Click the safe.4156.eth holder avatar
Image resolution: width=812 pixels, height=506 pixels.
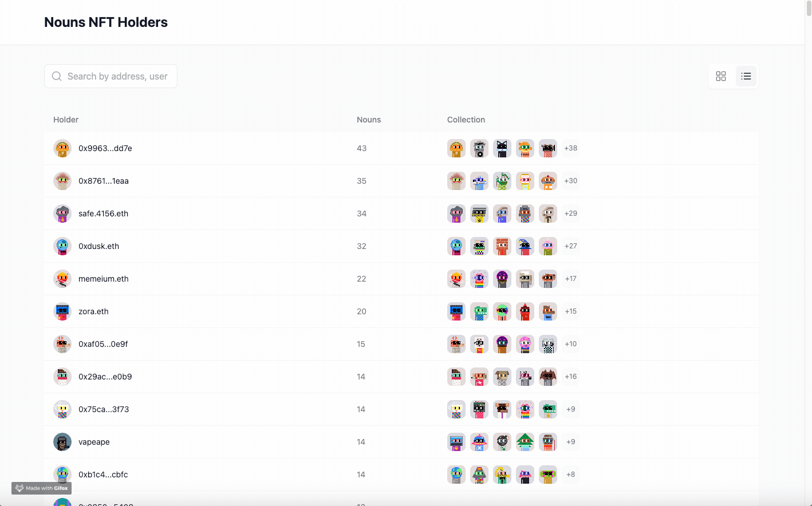click(62, 214)
